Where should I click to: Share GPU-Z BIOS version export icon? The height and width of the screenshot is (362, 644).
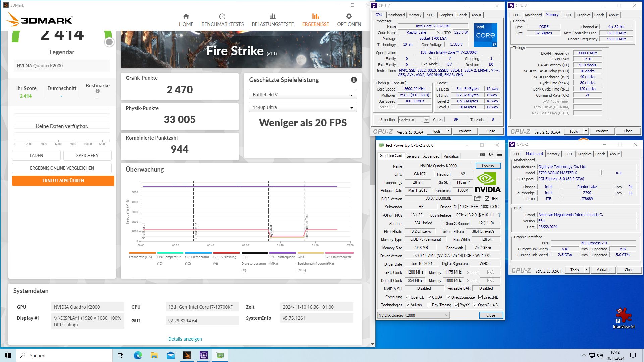coord(477,198)
